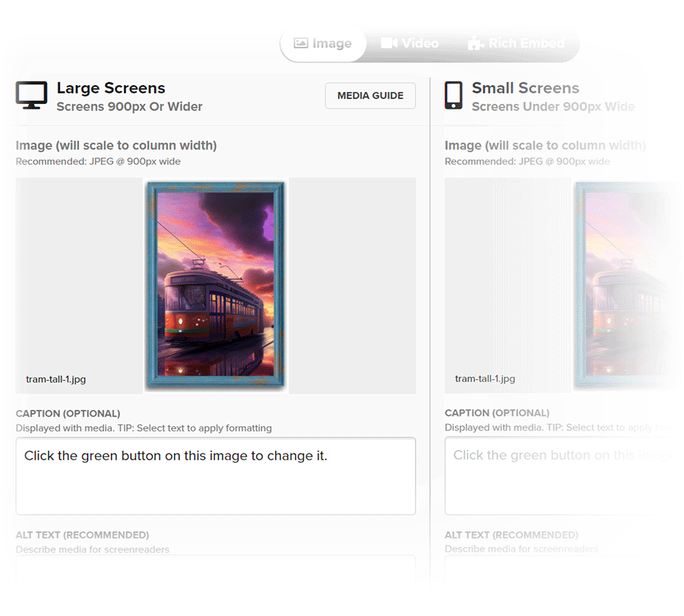The image size is (684, 616).
Task: Select the framed tram image under Large Screens
Action: pyautogui.click(x=216, y=286)
